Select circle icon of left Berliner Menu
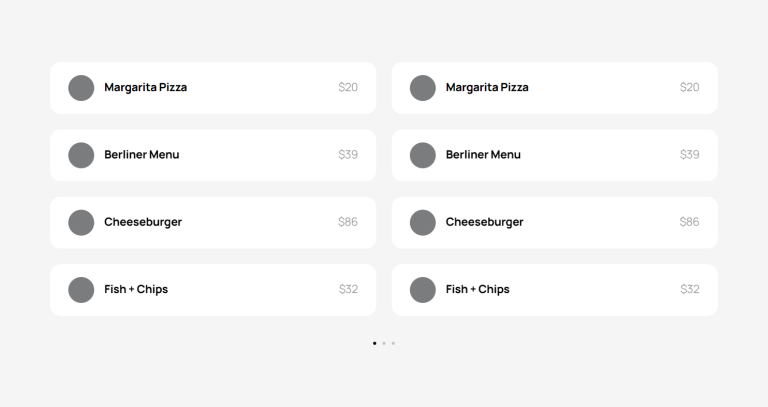The image size is (768, 407). click(x=81, y=155)
